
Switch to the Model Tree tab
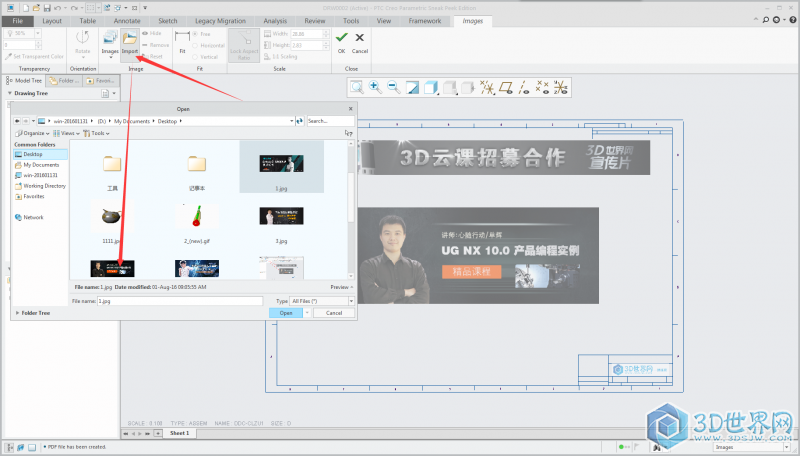[x=24, y=81]
